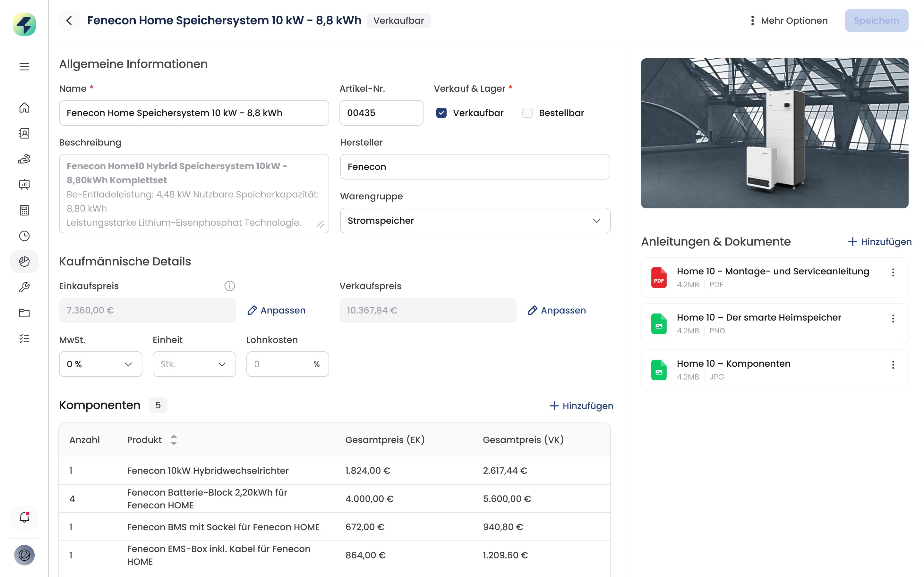Go to Home via sidebar house icon

[x=24, y=108]
